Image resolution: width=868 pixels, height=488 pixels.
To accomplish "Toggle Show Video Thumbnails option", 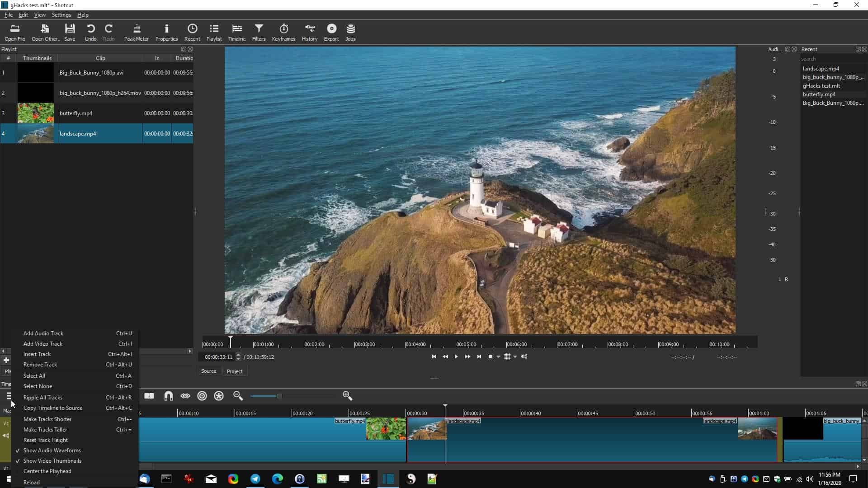I will [x=52, y=460].
